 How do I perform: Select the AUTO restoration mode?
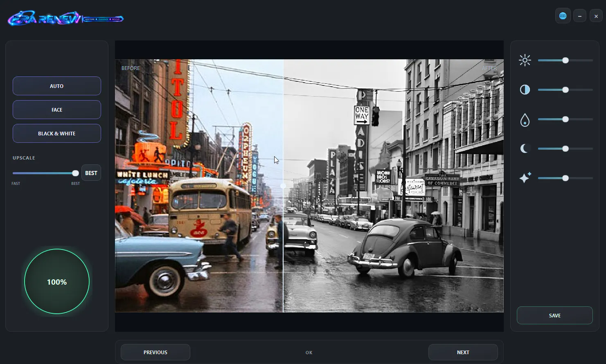point(57,86)
